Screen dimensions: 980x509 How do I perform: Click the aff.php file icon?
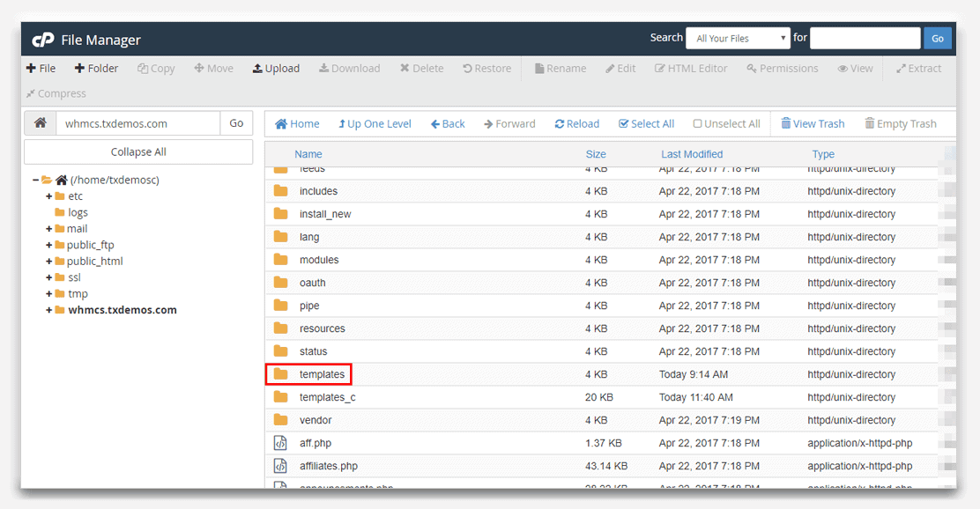point(281,443)
